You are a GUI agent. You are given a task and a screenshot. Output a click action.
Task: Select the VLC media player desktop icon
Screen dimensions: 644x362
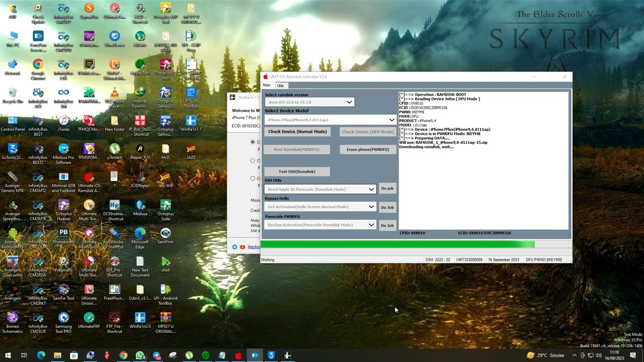point(114,98)
